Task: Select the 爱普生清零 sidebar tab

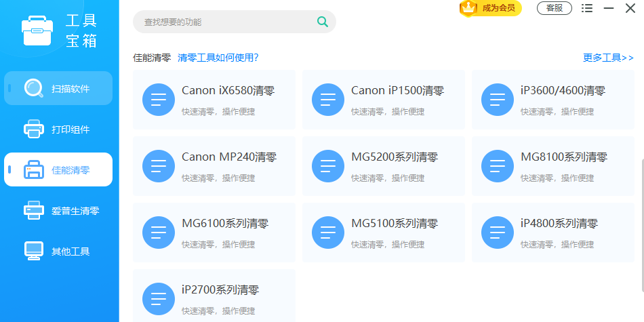Action: [58, 210]
